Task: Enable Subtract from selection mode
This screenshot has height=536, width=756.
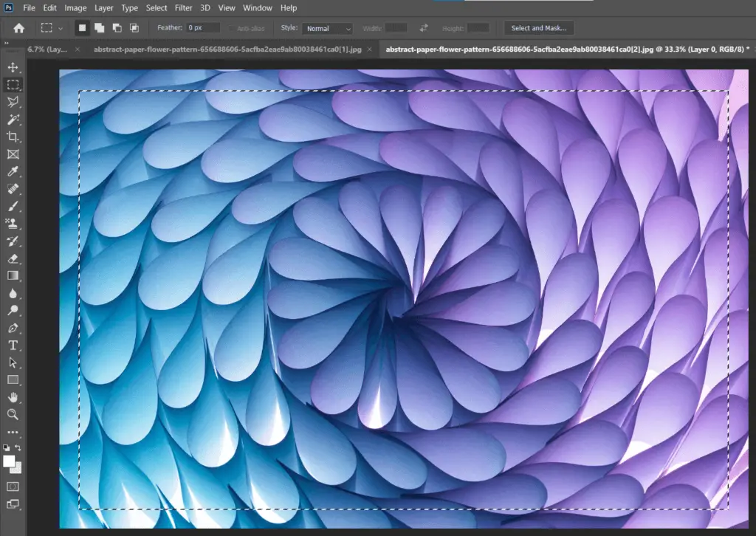Action: (117, 28)
